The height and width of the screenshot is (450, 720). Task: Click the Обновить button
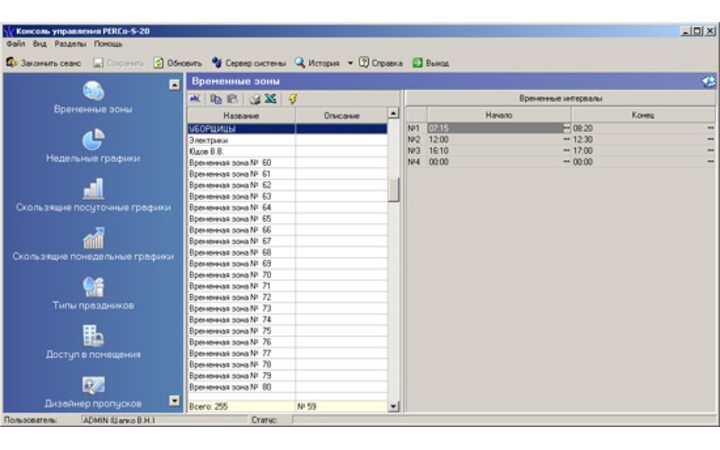click(178, 63)
